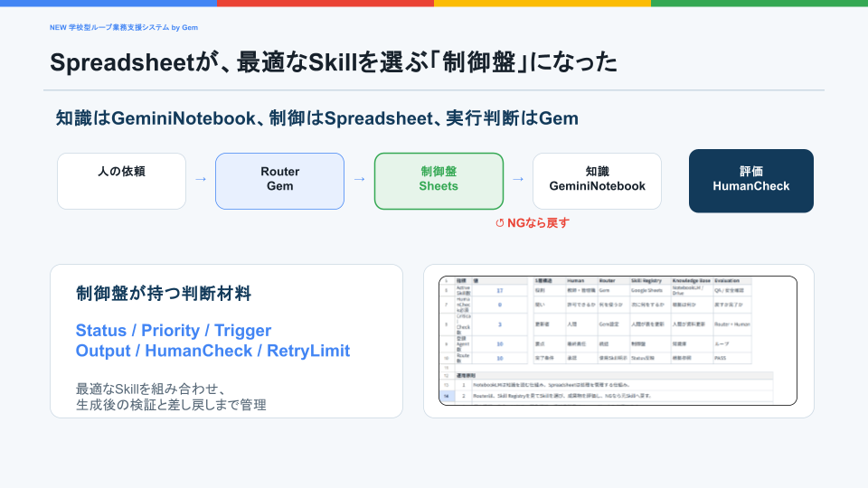
Task: Click the line 生成後の検証と差し戻しまで管理
Action: [x=171, y=405]
